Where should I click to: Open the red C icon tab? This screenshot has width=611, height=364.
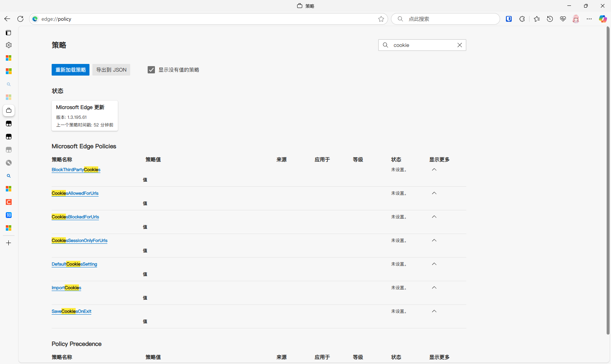tap(9, 202)
